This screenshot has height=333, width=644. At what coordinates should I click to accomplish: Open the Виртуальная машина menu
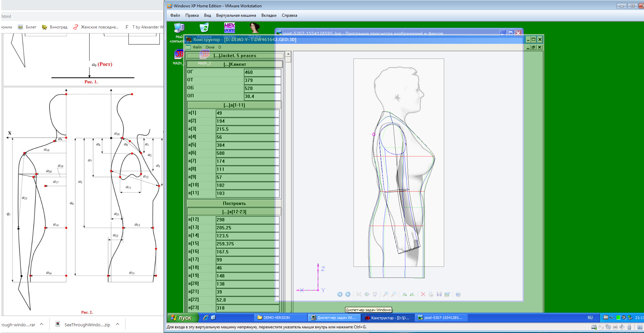236,15
